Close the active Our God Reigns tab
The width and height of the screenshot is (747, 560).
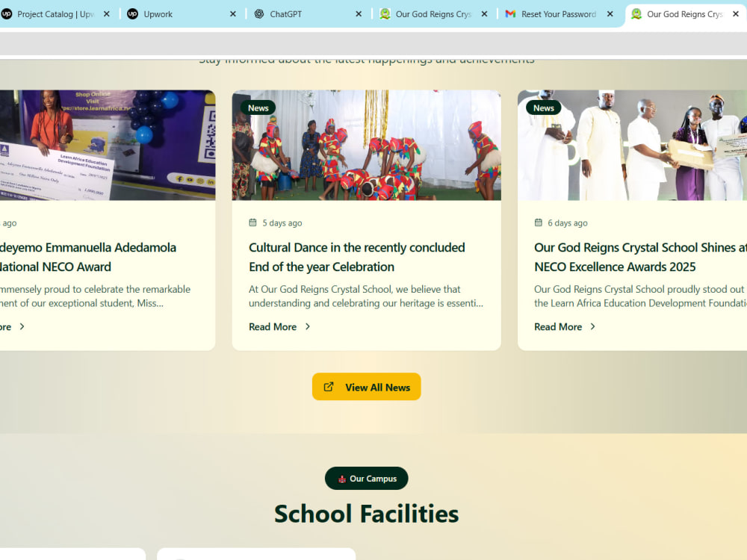736,14
